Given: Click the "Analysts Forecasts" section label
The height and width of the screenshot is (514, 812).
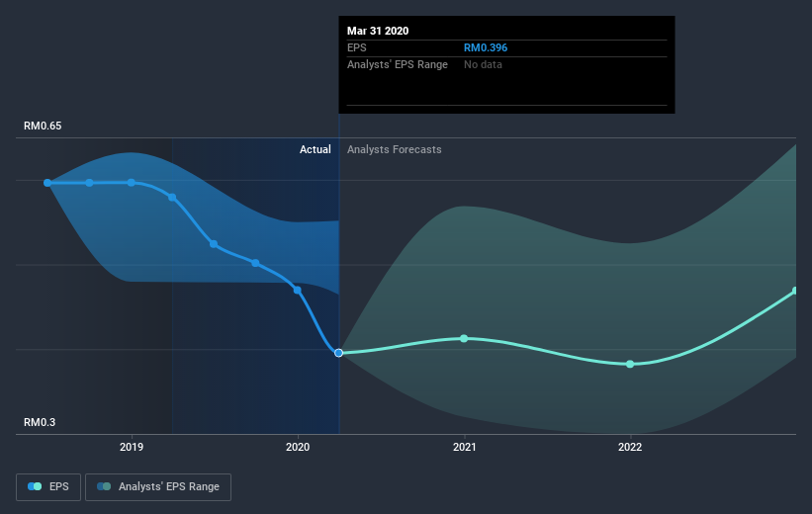Looking at the screenshot, I should tap(395, 149).
